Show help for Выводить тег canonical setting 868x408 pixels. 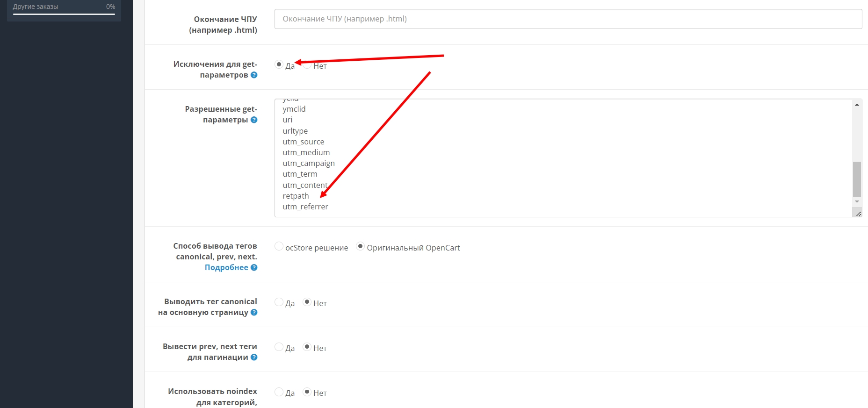pos(254,313)
